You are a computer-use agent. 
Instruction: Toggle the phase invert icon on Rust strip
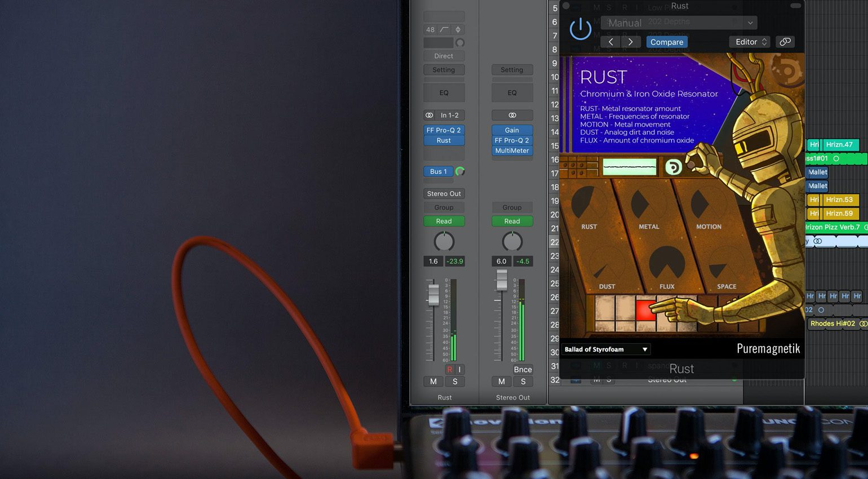458,29
